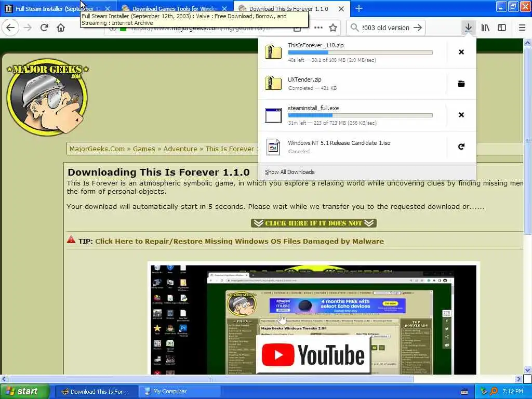Image resolution: width=532 pixels, height=399 pixels.
Task: Click the search magnifier icon in search bar
Action: [x=354, y=28]
